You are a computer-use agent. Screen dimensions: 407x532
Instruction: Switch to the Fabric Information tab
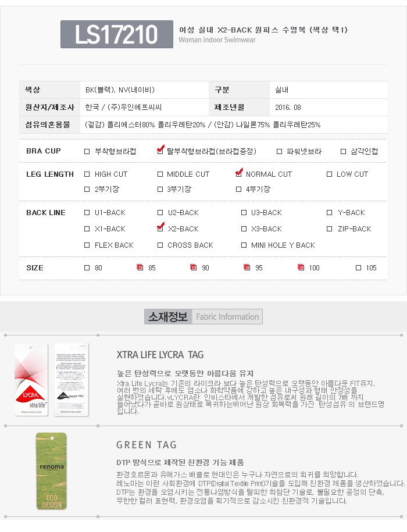[227, 317]
